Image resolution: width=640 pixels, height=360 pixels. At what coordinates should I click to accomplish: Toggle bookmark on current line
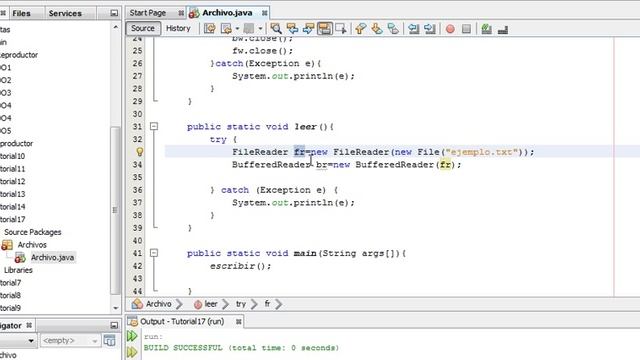point(393,29)
